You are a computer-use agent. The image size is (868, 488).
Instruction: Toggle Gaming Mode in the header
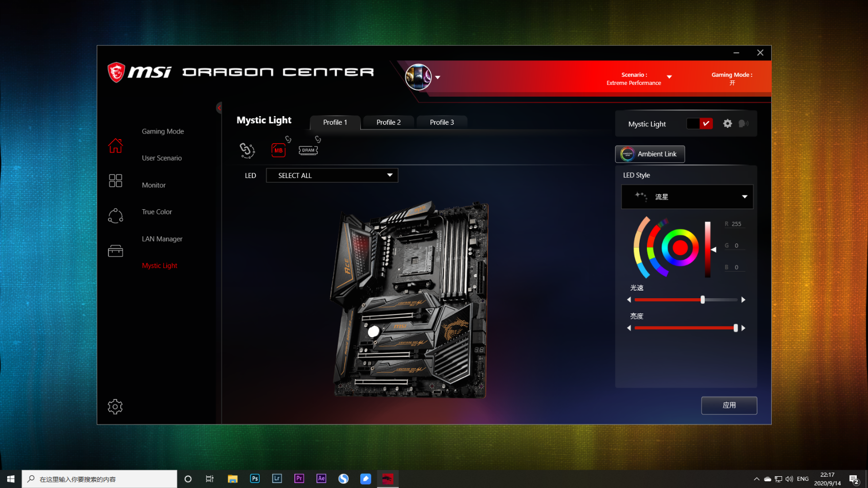click(732, 78)
